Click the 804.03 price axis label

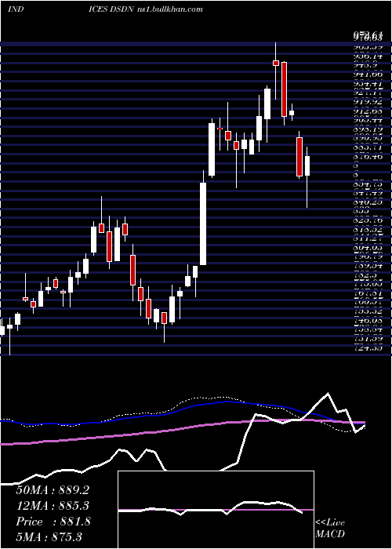pyautogui.click(x=368, y=248)
